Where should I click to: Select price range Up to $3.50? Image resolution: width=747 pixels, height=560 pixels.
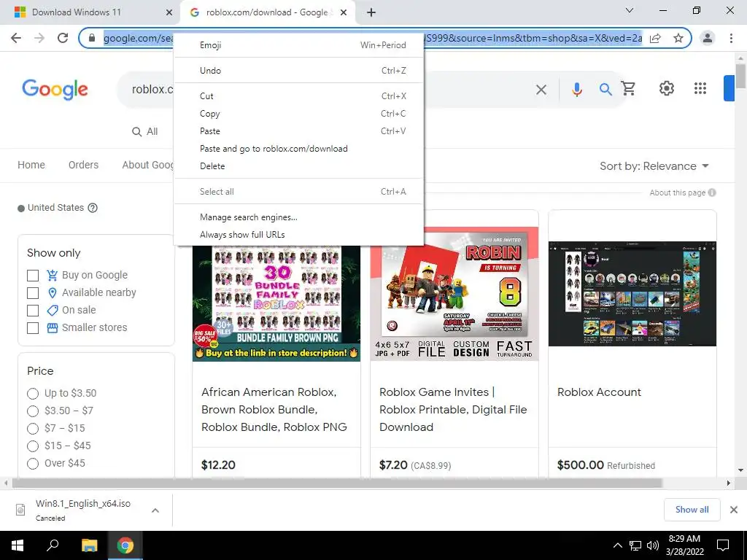tap(33, 393)
